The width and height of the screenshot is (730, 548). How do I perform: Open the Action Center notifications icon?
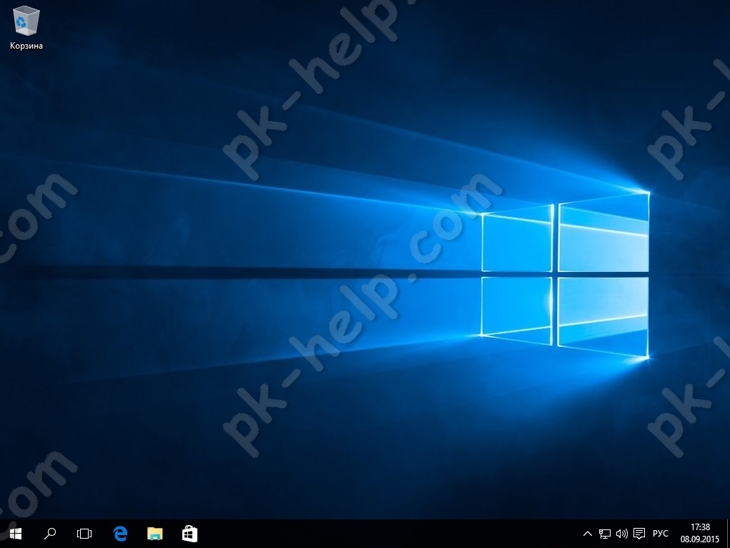[x=639, y=534]
